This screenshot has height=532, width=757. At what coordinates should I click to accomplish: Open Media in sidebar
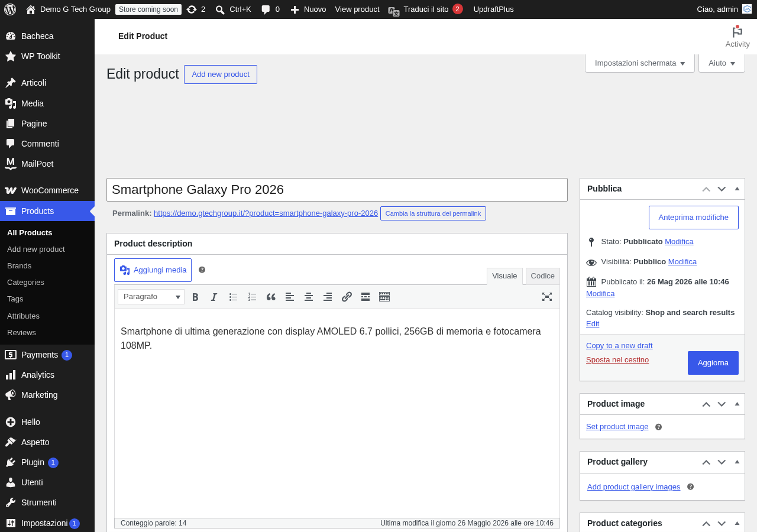click(47, 103)
